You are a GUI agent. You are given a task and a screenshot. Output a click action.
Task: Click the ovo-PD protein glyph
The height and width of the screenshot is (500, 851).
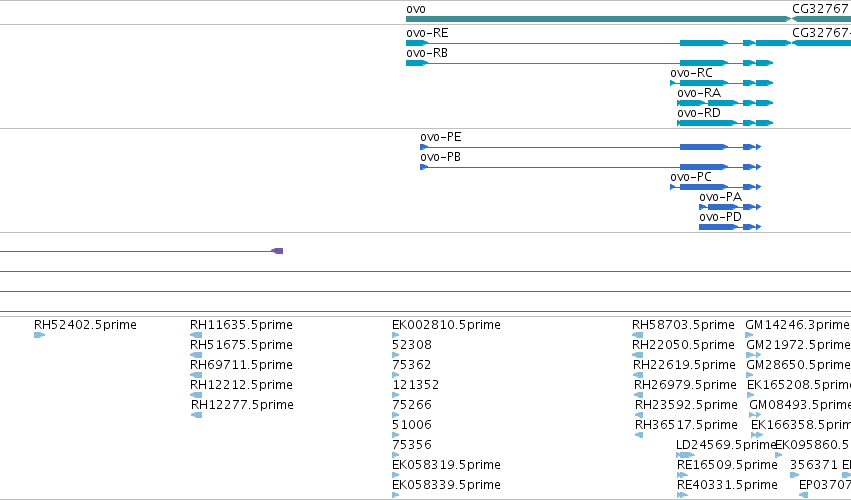[730, 227]
